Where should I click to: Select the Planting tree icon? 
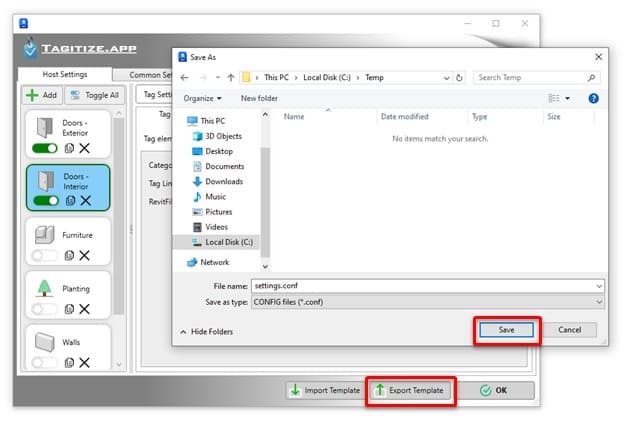(x=44, y=288)
